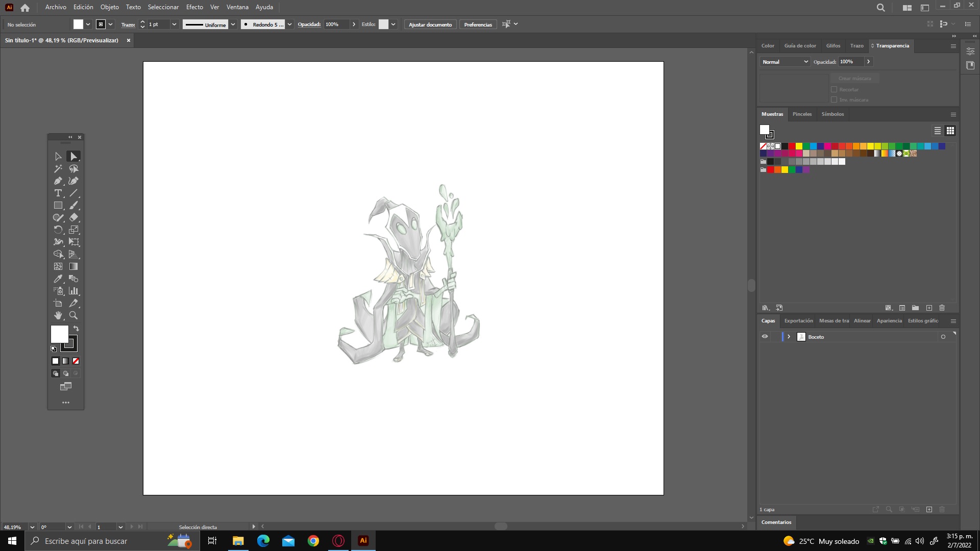Open the rotation angle dropdown
The width and height of the screenshot is (980, 551).
click(69, 527)
